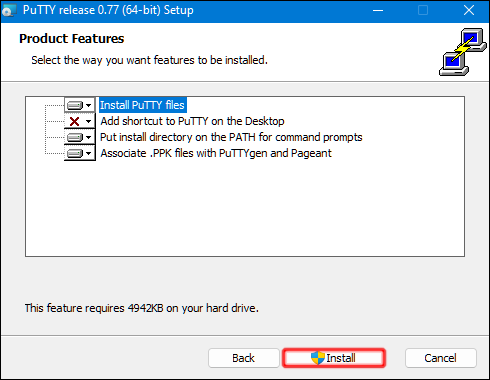490x380 pixels.
Task: Click the Product Features heading
Action: tap(72, 39)
